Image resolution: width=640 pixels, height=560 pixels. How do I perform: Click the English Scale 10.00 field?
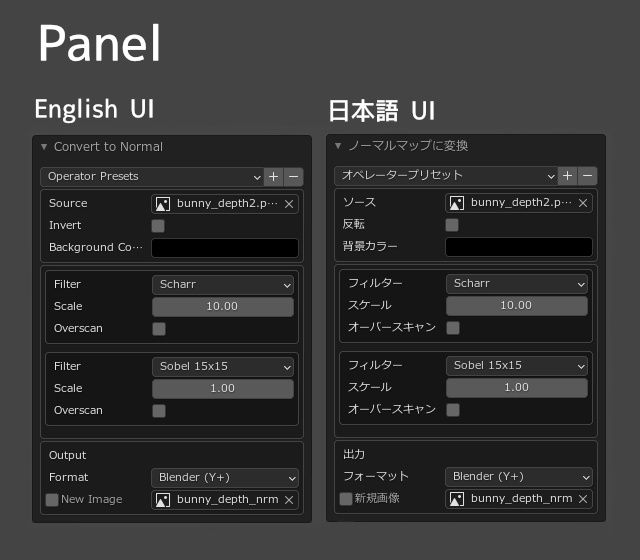click(x=223, y=307)
